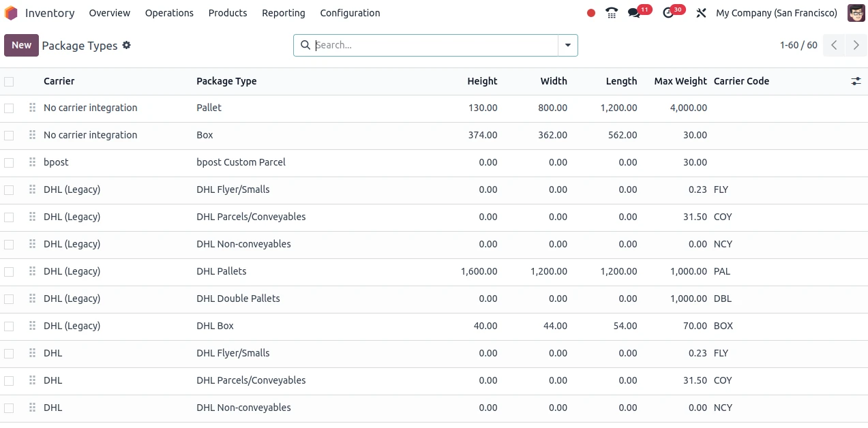Screen dimensions: 868x428
Task: Open the activities clock icon
Action: pyautogui.click(x=668, y=13)
